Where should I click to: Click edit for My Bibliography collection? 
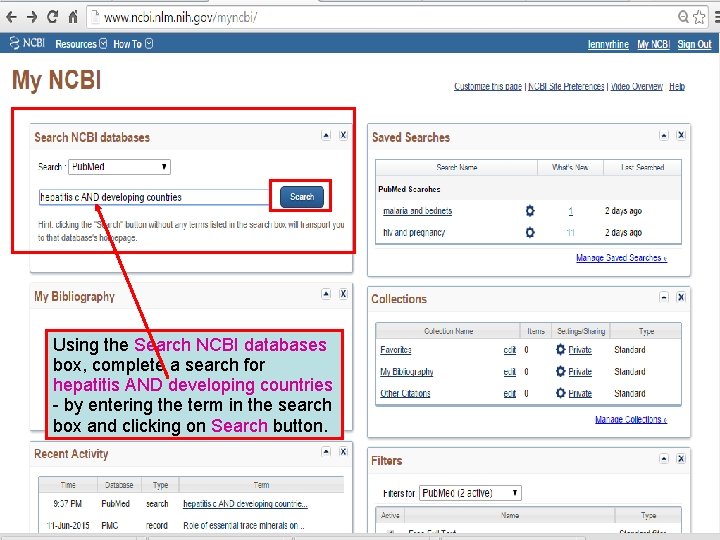[509, 371]
